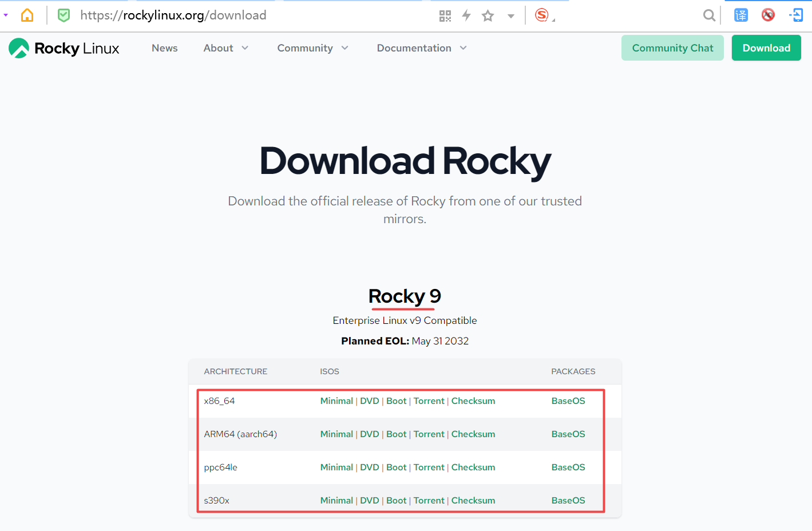The height and width of the screenshot is (531, 812).
Task: Click the green Download button
Action: 766,48
